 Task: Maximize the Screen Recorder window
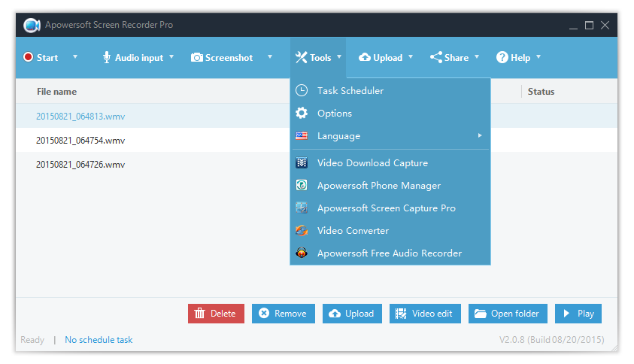(589, 25)
